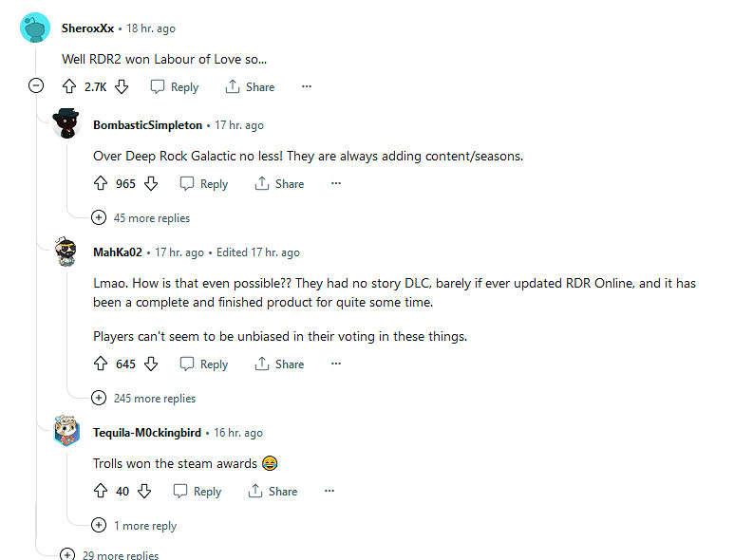Image resolution: width=734 pixels, height=560 pixels.
Task: Open the three-dot menu on MahKa02's comment
Action: (x=336, y=364)
